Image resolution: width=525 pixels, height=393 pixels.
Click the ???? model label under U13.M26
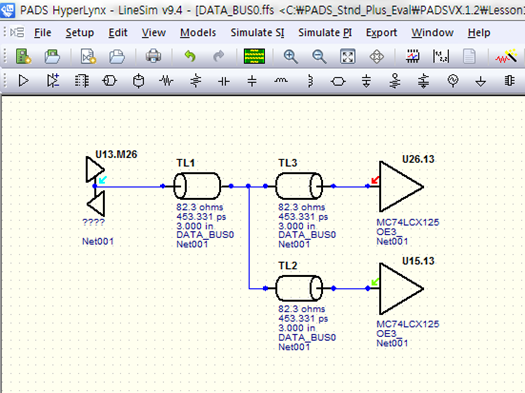93,222
